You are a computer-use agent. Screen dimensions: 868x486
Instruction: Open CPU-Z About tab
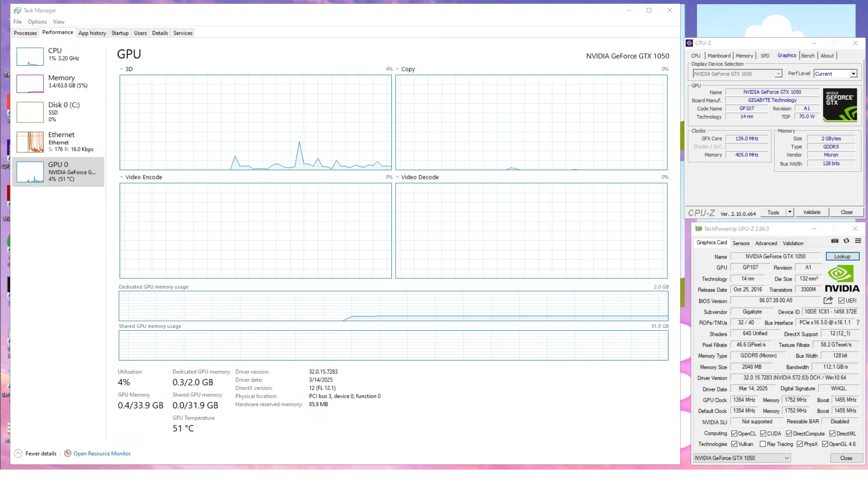pos(827,56)
